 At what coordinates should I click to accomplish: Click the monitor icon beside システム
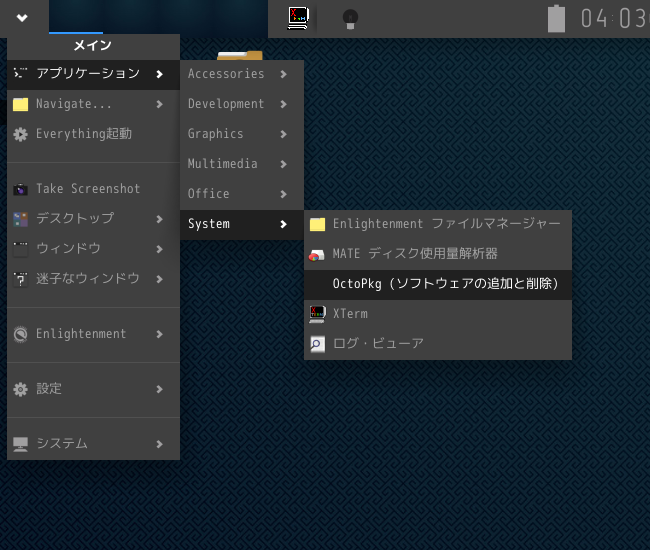[x=20, y=444]
